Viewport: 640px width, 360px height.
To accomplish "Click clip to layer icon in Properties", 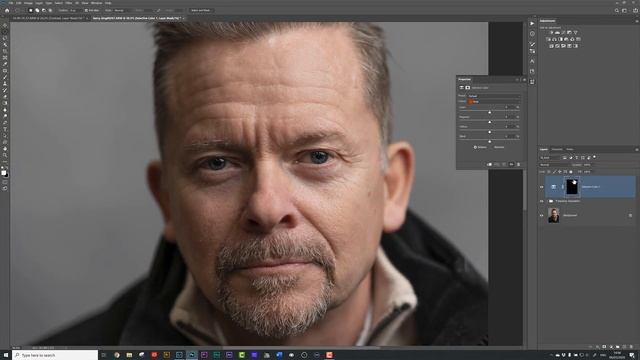I will tap(489, 164).
